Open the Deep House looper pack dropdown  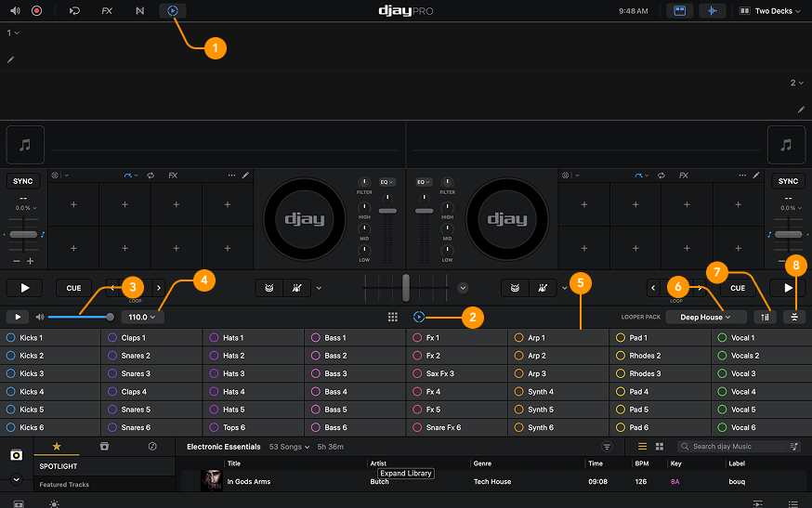(x=705, y=317)
